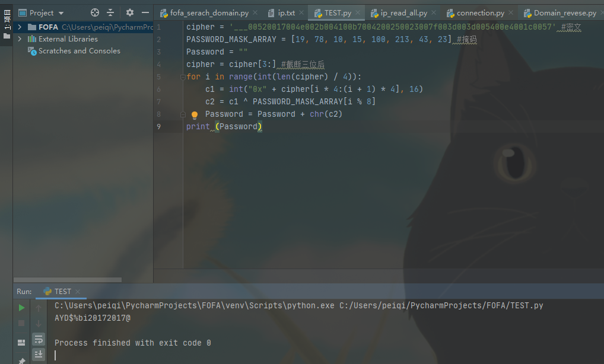
Task: Close the TEST run tab
Action: coord(78,292)
